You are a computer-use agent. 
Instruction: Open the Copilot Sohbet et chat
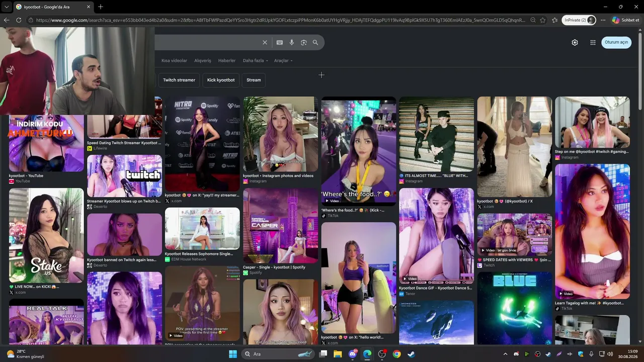click(x=626, y=20)
